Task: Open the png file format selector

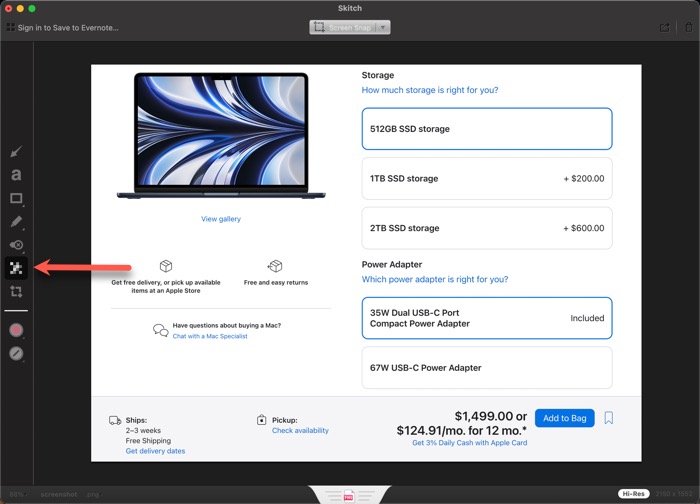Action: click(93, 494)
